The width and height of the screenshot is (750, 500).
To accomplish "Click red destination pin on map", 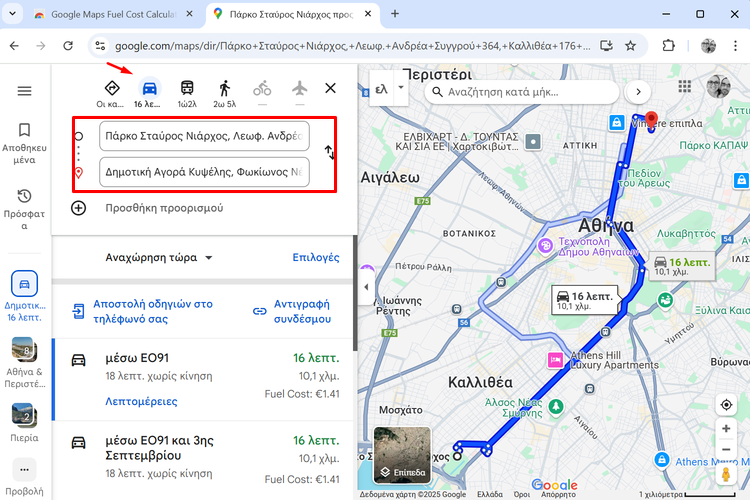I will (651, 119).
